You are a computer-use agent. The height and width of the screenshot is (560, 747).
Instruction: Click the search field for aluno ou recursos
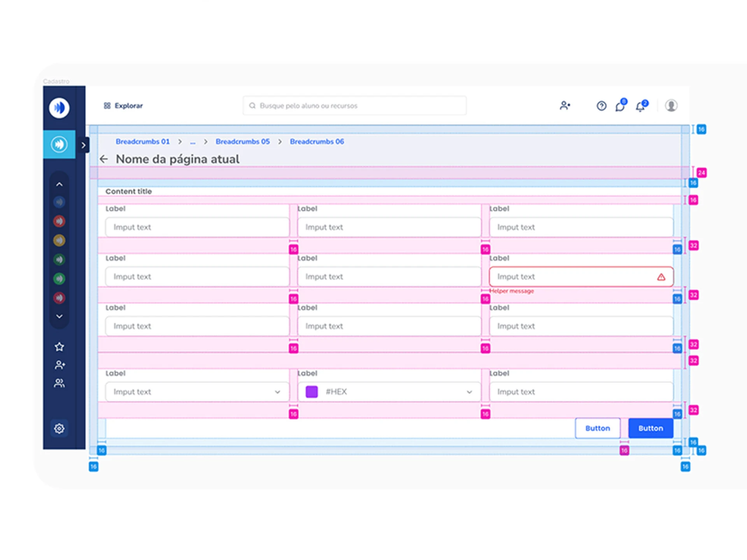(354, 106)
